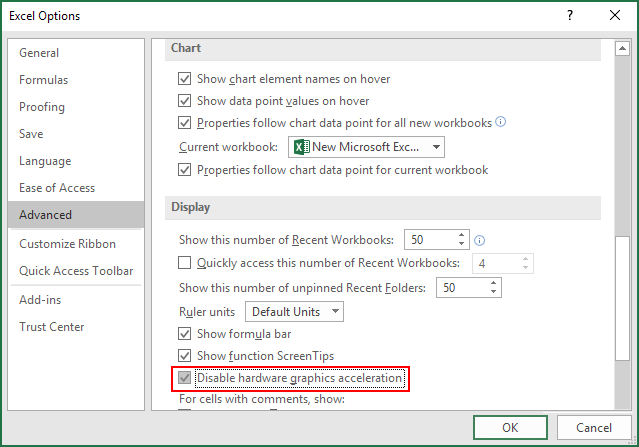
Task: Confirm settings with the OK button
Action: pyautogui.click(x=509, y=427)
